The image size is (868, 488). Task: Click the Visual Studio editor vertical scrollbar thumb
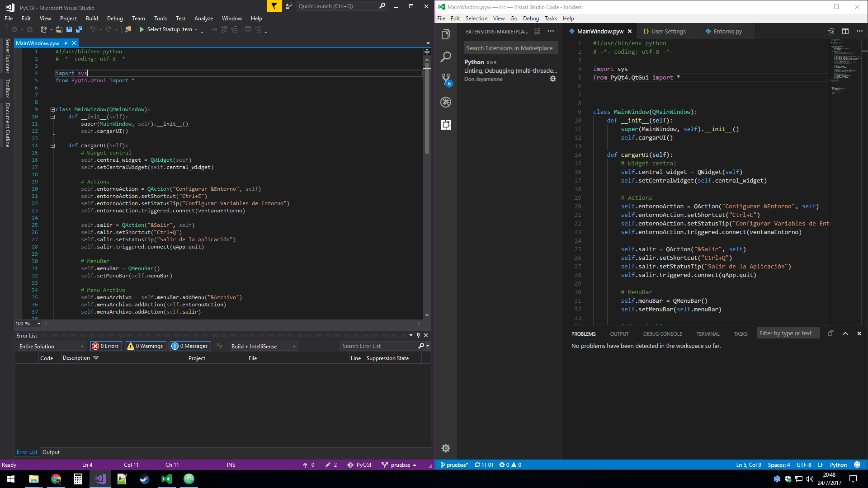coord(427,111)
